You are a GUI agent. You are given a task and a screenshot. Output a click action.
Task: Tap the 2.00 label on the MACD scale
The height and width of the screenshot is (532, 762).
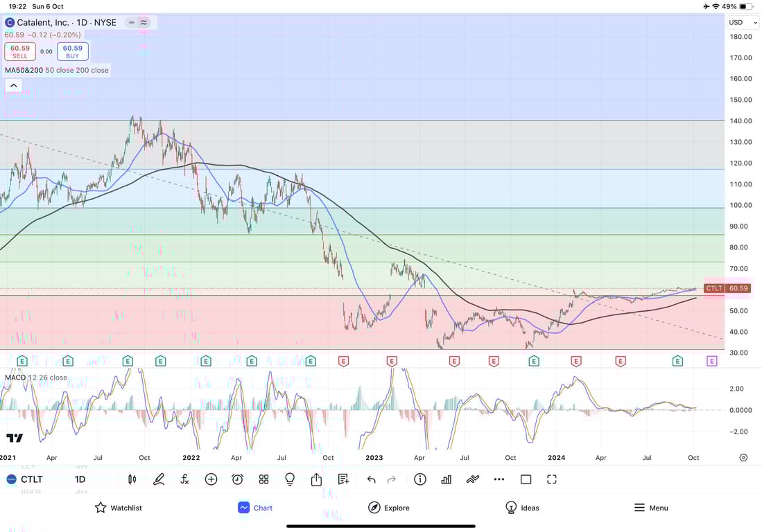pyautogui.click(x=737, y=389)
